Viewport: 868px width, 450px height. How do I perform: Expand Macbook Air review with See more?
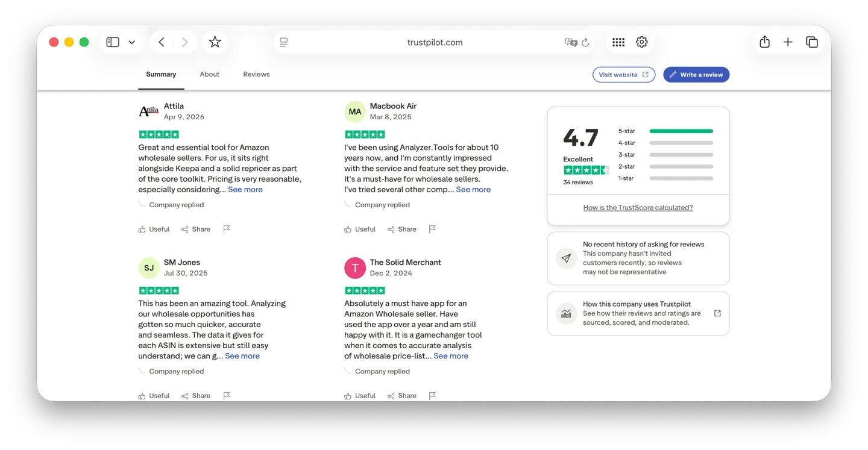[473, 190]
